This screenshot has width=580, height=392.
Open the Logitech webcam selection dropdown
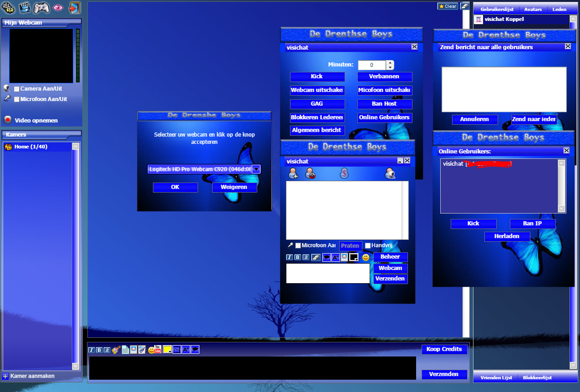[256, 169]
